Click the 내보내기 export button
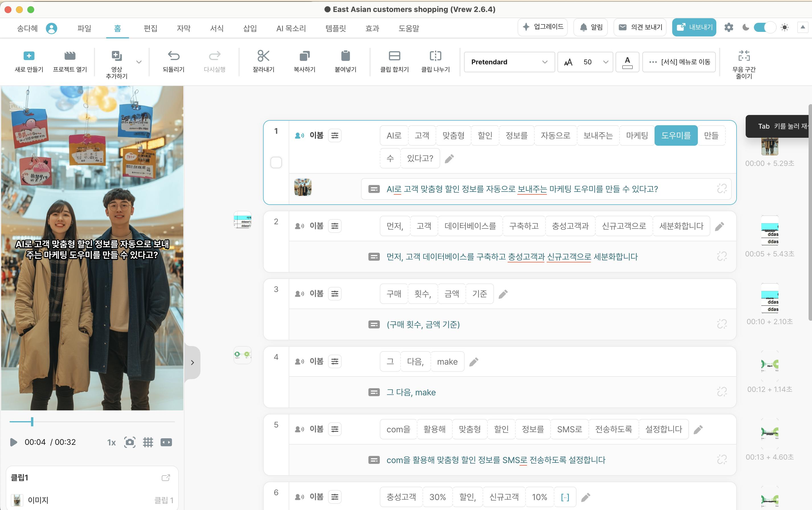Image resolution: width=812 pixels, height=510 pixels. (x=694, y=27)
